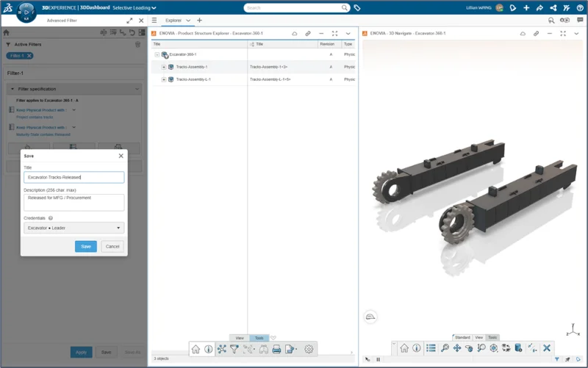588x368 pixels.
Task: Select the Standard tab in 3D Navigate
Action: click(462, 338)
